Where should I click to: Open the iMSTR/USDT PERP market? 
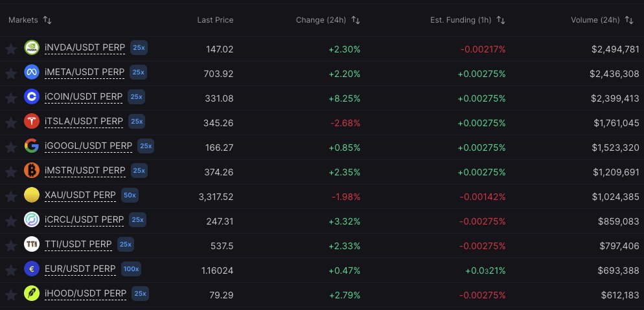pos(85,171)
